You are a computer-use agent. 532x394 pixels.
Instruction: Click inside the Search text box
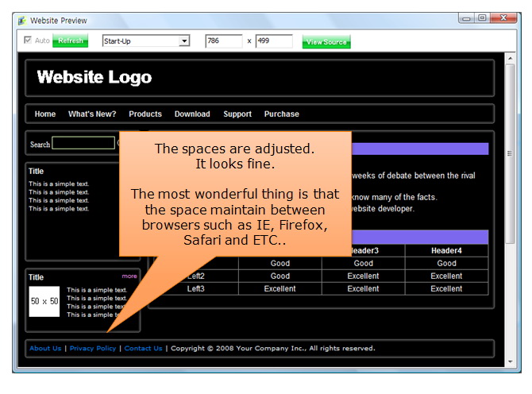point(83,144)
